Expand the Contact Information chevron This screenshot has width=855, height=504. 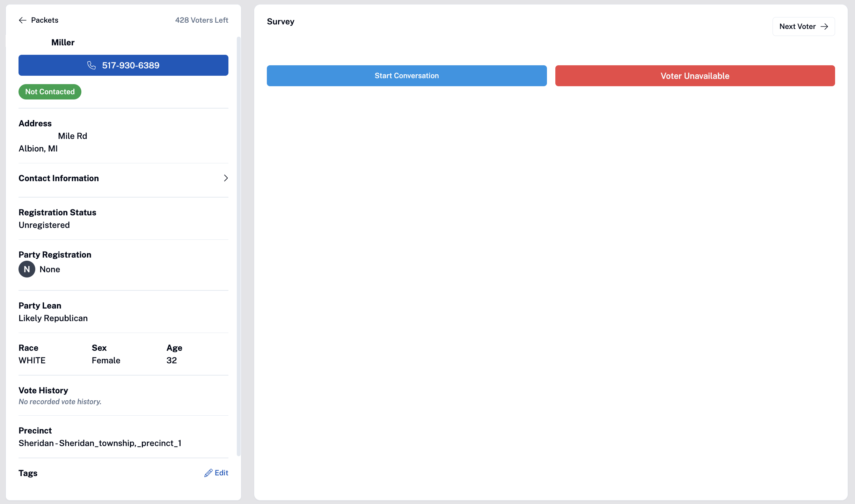point(226,178)
